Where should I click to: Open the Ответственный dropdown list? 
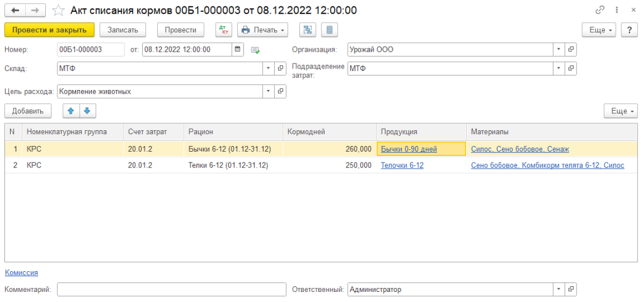coord(558,289)
